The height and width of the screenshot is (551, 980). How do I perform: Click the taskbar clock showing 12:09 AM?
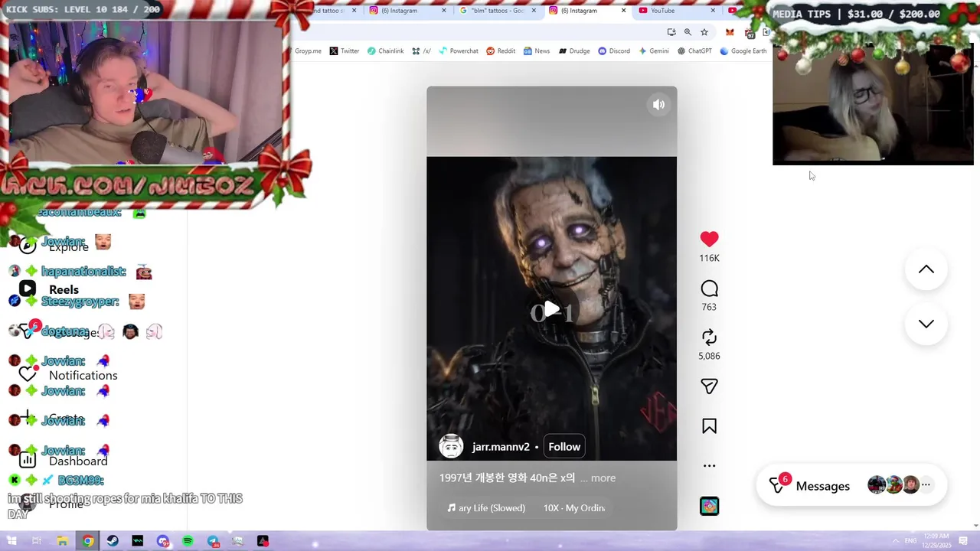[x=935, y=540]
